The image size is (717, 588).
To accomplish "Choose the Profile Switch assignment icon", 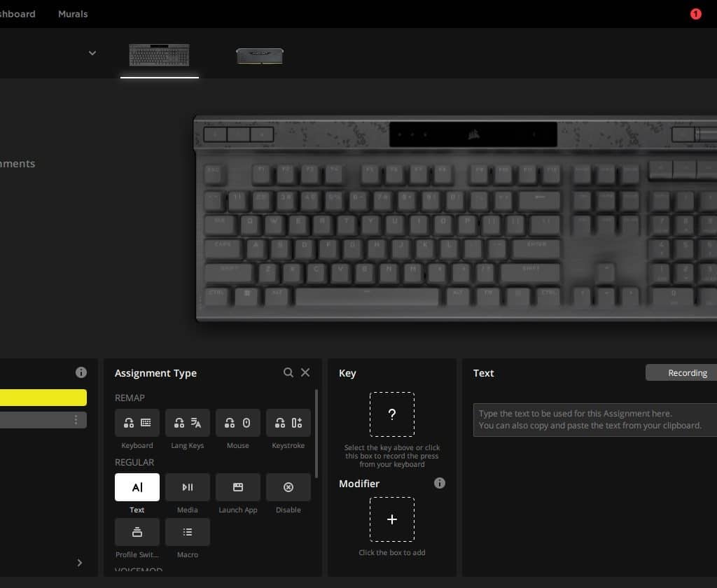I will [137, 532].
